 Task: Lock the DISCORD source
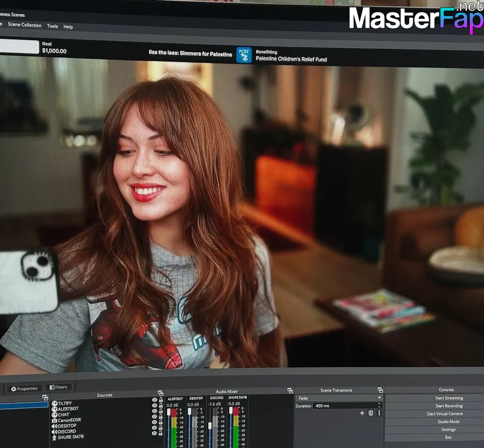[x=160, y=428]
